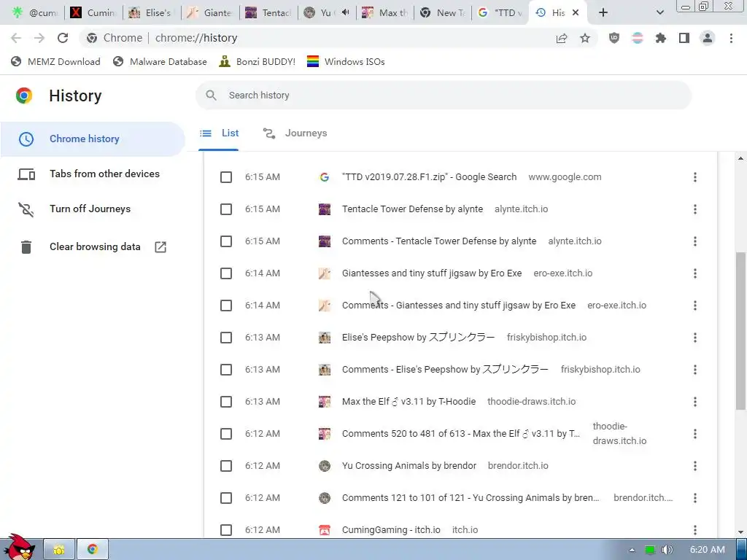Click the magnifier icon in Search history
The image size is (747, 560).
click(x=211, y=96)
